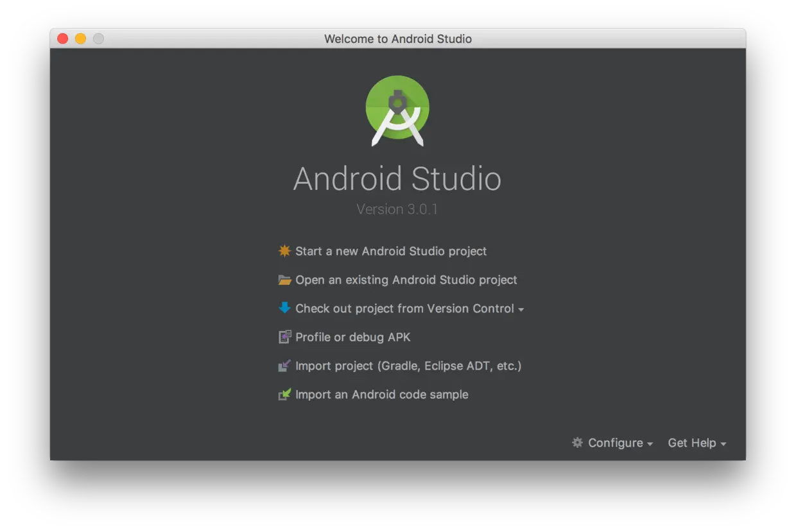Click the starburst new project icon
This screenshot has width=796, height=532.
click(284, 251)
